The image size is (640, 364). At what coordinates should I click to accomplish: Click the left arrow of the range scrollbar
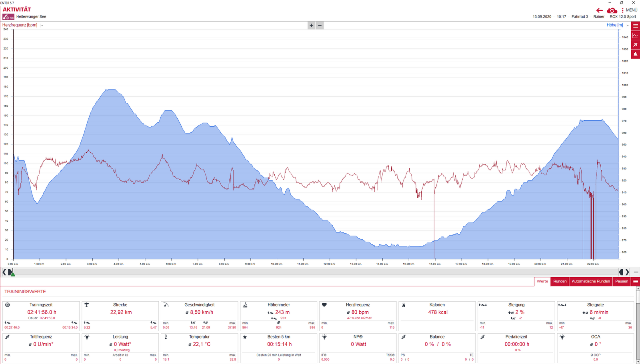tap(4, 272)
